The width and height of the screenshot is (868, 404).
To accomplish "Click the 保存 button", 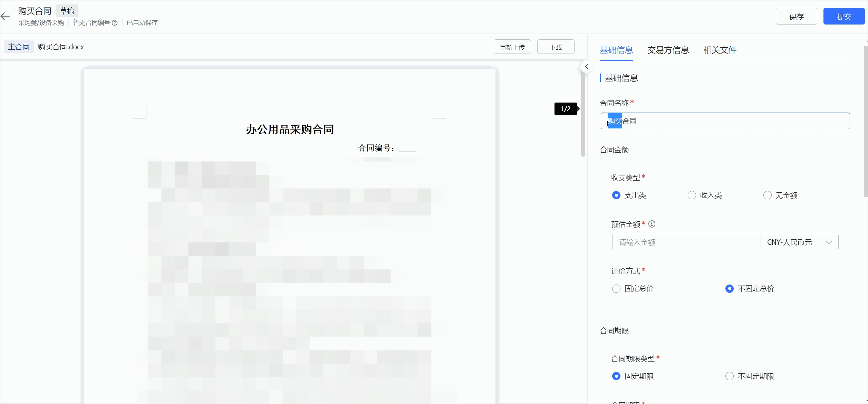I will pyautogui.click(x=796, y=17).
